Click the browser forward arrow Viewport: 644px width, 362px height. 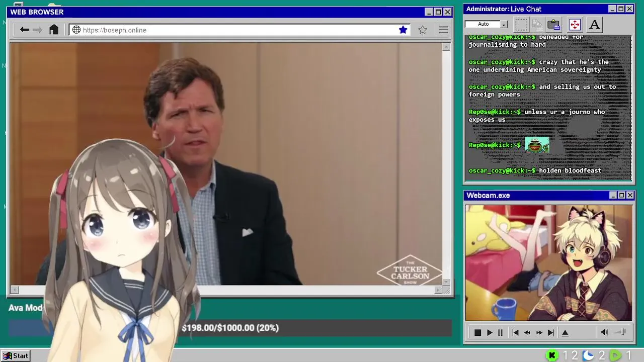(x=37, y=30)
